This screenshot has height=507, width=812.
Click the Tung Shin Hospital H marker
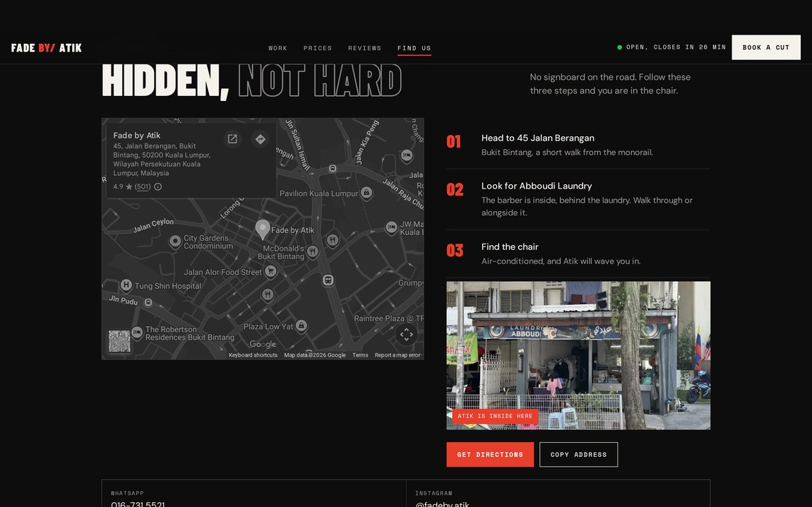coord(126,285)
